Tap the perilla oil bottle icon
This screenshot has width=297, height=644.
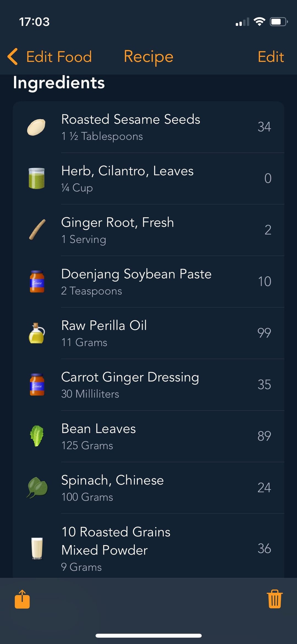coord(37,333)
